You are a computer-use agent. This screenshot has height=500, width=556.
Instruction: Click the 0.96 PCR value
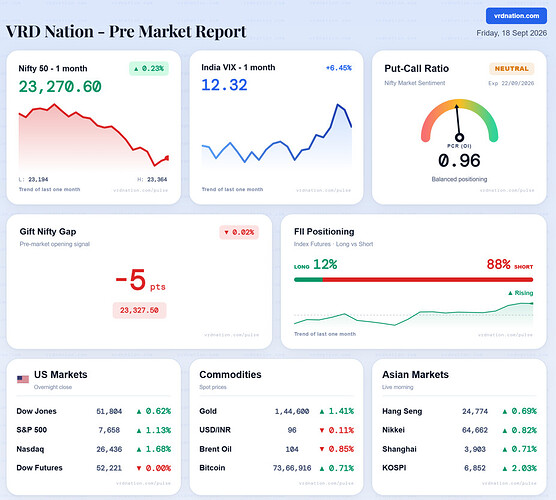click(459, 161)
